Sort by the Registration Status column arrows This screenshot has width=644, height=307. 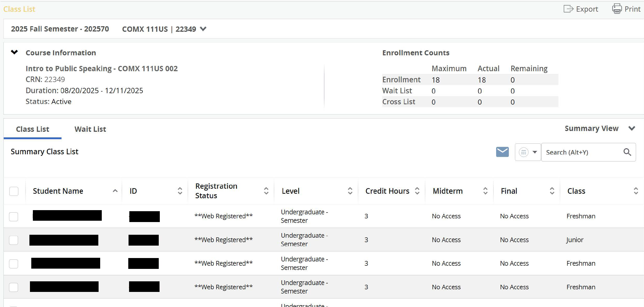click(266, 191)
